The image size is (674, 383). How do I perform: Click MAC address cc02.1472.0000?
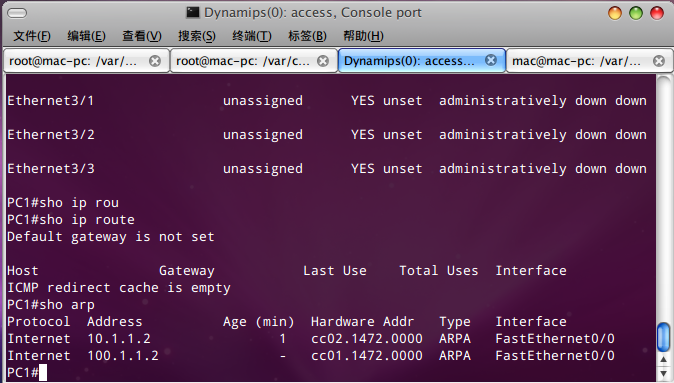click(367, 339)
